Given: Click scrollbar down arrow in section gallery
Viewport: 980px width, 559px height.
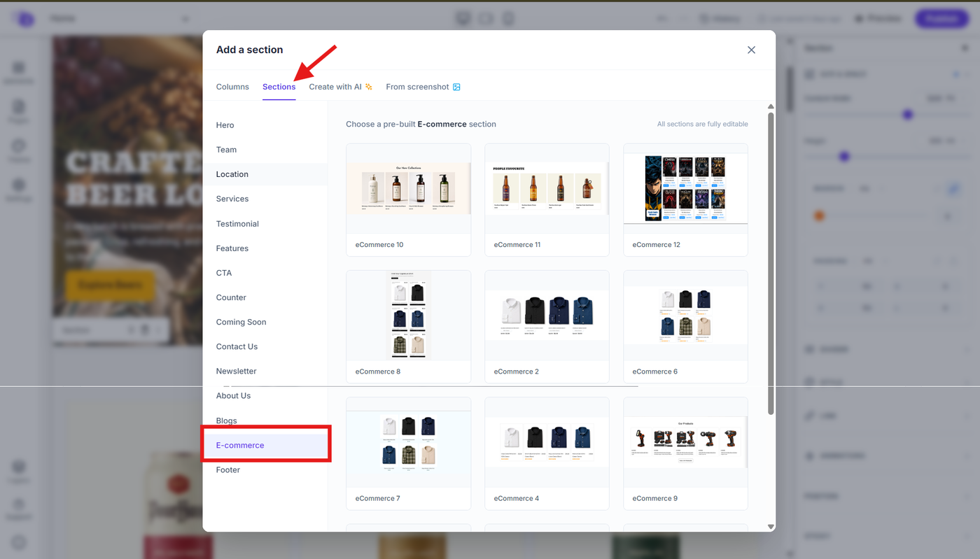Looking at the screenshot, I should [x=771, y=526].
